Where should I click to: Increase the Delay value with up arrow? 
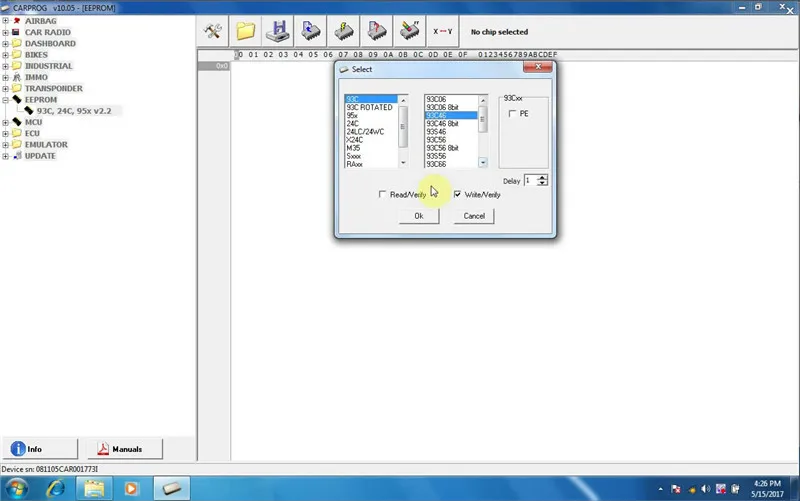tap(542, 178)
